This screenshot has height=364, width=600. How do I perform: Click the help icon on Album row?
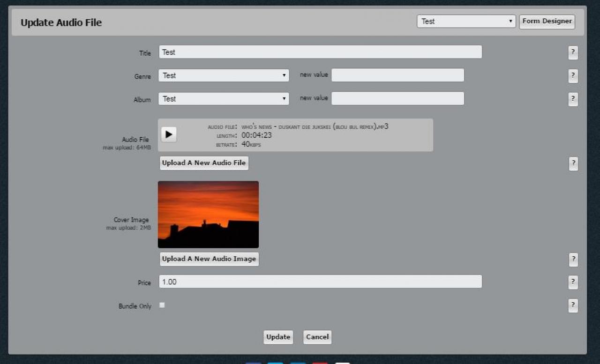tap(573, 99)
